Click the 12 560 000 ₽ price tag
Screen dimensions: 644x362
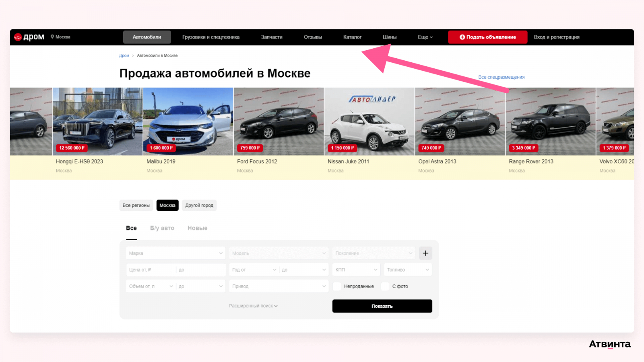72,148
